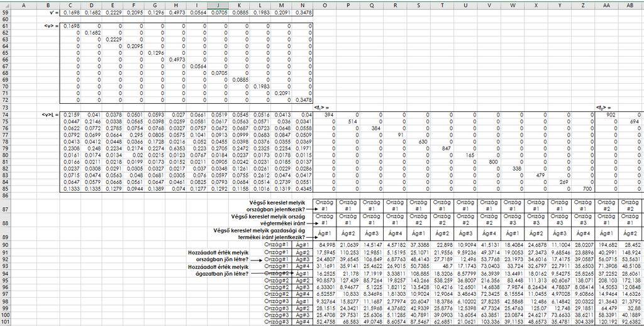Viewport: 644px width, 326px height.
Task: Click row header 73
Action: [5, 107]
